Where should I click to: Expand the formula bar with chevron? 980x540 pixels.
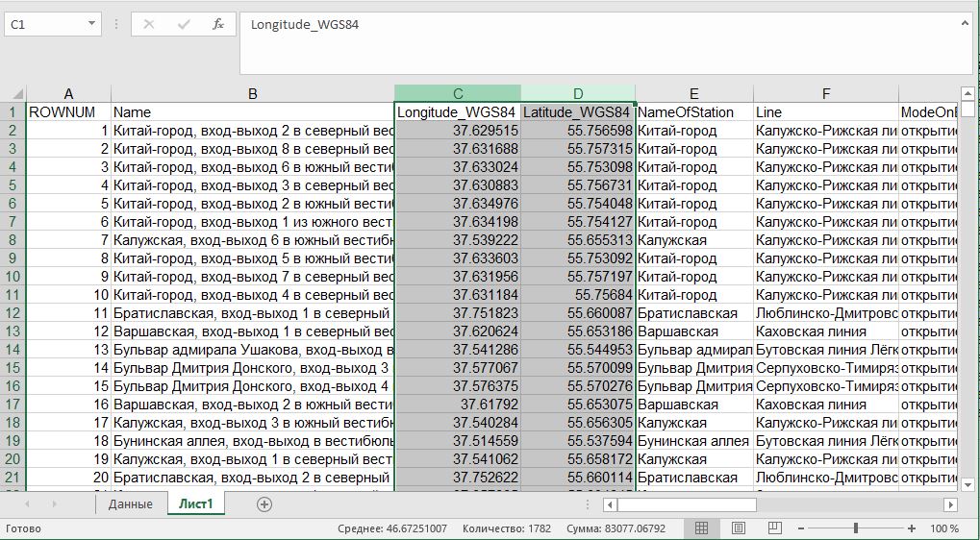[x=966, y=22]
